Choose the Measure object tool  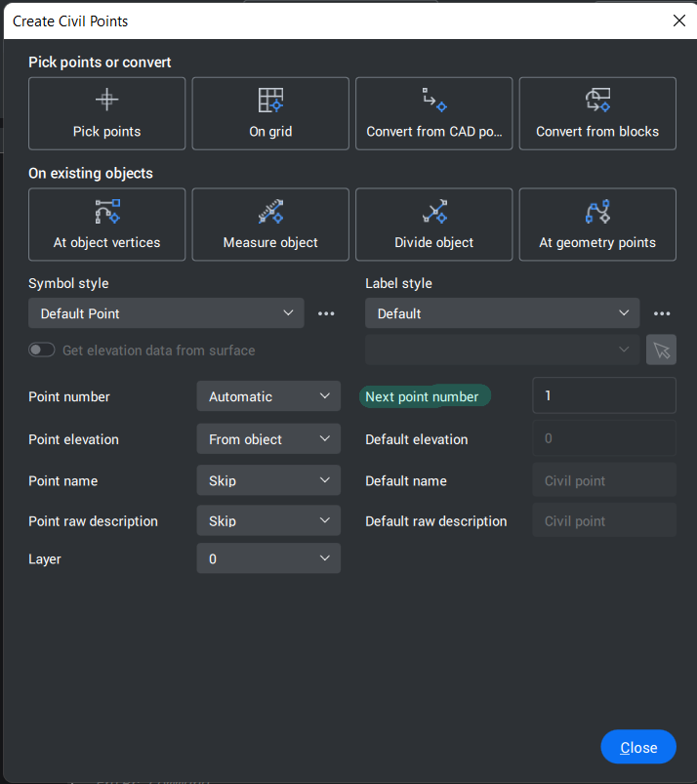(270, 225)
